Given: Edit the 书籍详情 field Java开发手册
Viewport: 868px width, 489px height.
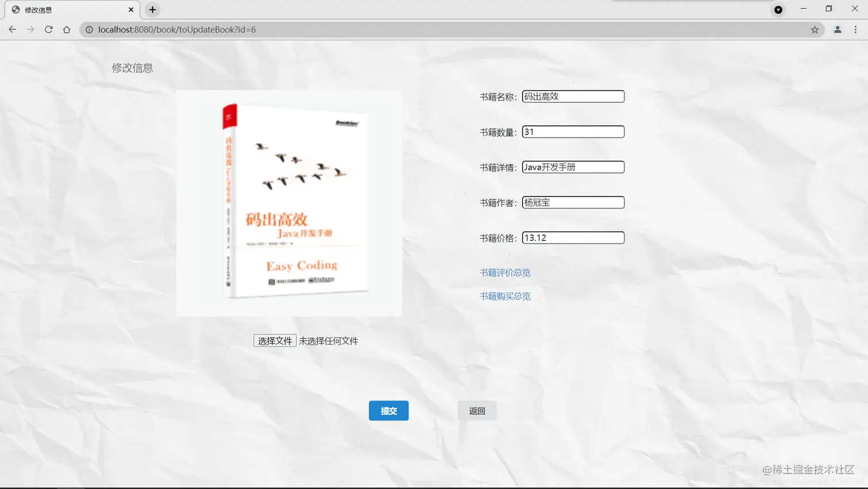Looking at the screenshot, I should (x=573, y=167).
